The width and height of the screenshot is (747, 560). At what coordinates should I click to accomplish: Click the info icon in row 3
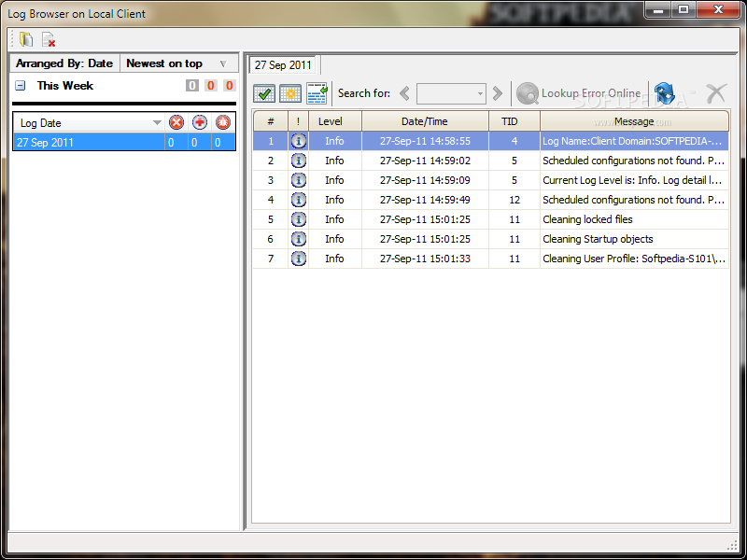tap(299, 180)
